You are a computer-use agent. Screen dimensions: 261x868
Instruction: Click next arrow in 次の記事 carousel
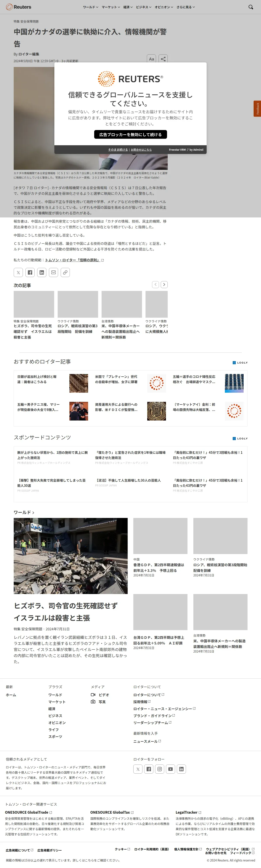pyautogui.click(x=164, y=284)
